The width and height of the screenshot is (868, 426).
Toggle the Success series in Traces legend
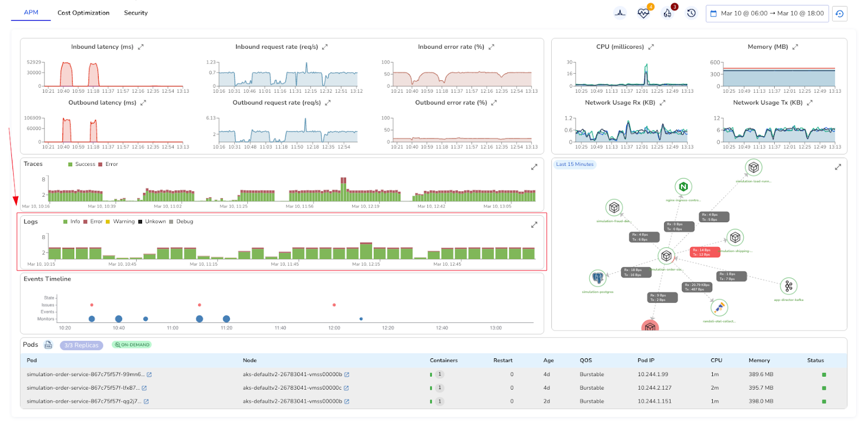click(x=81, y=164)
